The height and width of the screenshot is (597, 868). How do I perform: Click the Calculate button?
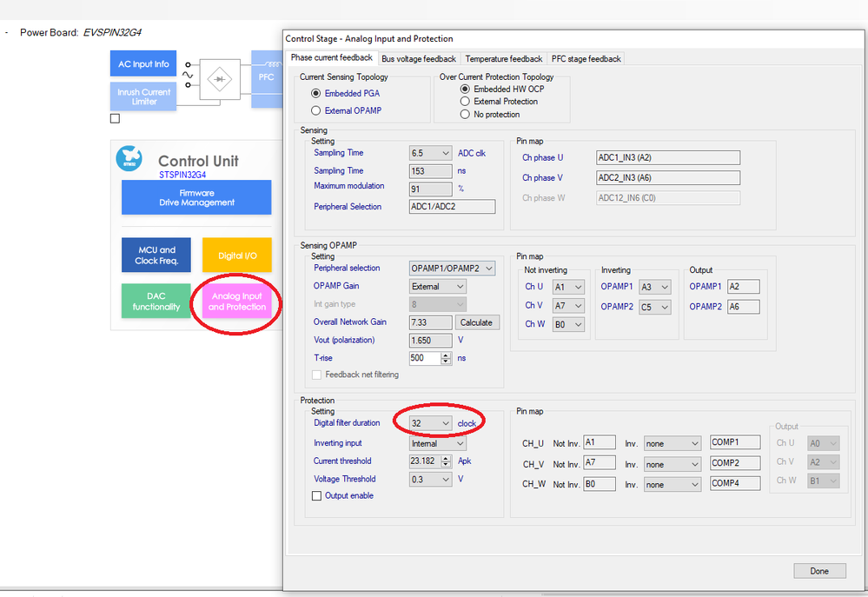476,322
